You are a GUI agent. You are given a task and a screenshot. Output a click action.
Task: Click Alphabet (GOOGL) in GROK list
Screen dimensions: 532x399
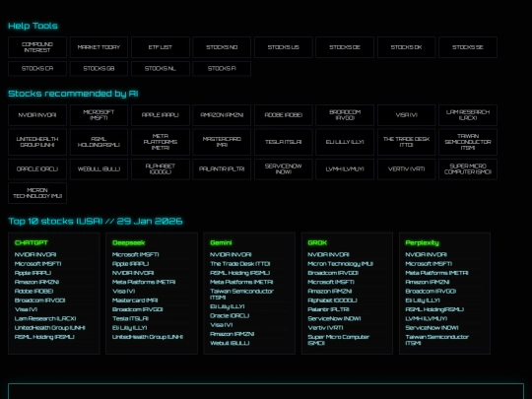pos(333,300)
